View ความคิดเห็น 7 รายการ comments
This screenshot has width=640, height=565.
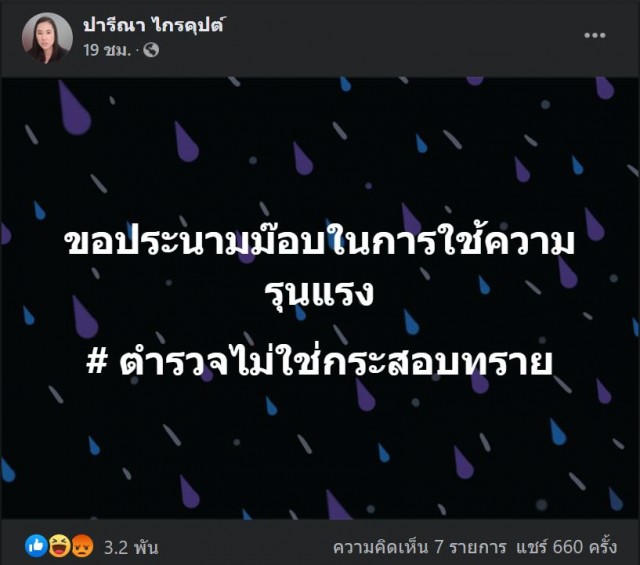point(420,547)
